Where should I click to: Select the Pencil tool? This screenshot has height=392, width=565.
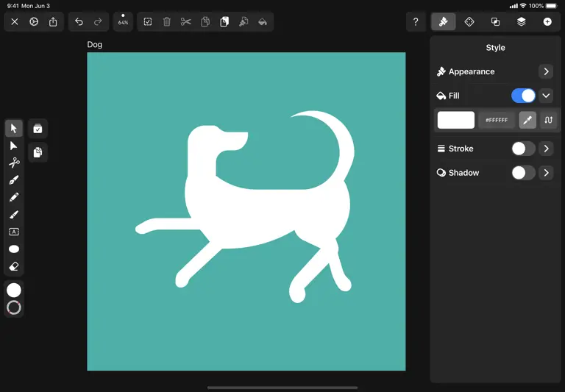coord(14,197)
